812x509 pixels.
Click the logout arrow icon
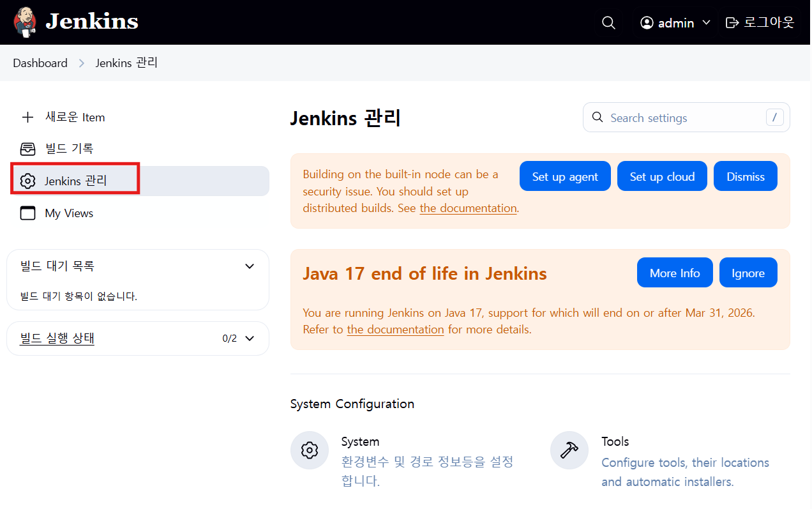pos(732,23)
